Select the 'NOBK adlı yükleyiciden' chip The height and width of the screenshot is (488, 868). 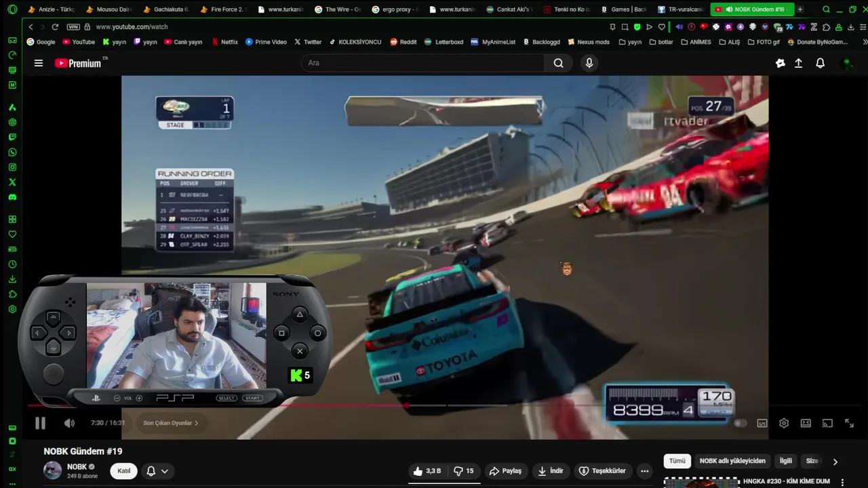pos(732,461)
